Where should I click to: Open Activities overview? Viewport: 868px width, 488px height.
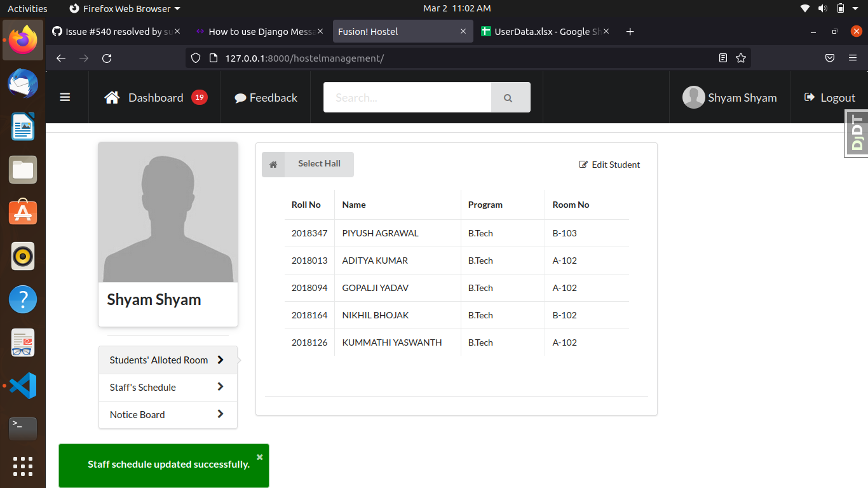(x=27, y=8)
